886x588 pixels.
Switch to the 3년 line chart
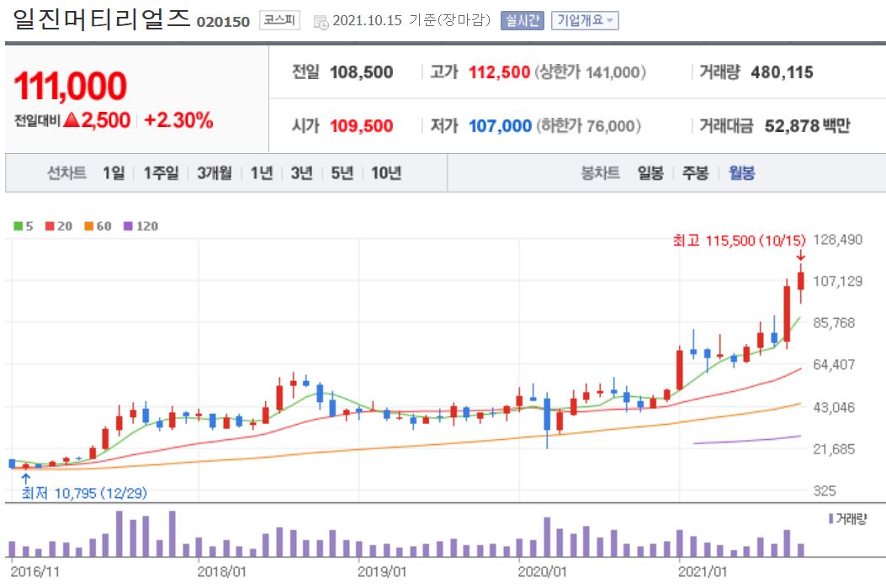(x=302, y=172)
